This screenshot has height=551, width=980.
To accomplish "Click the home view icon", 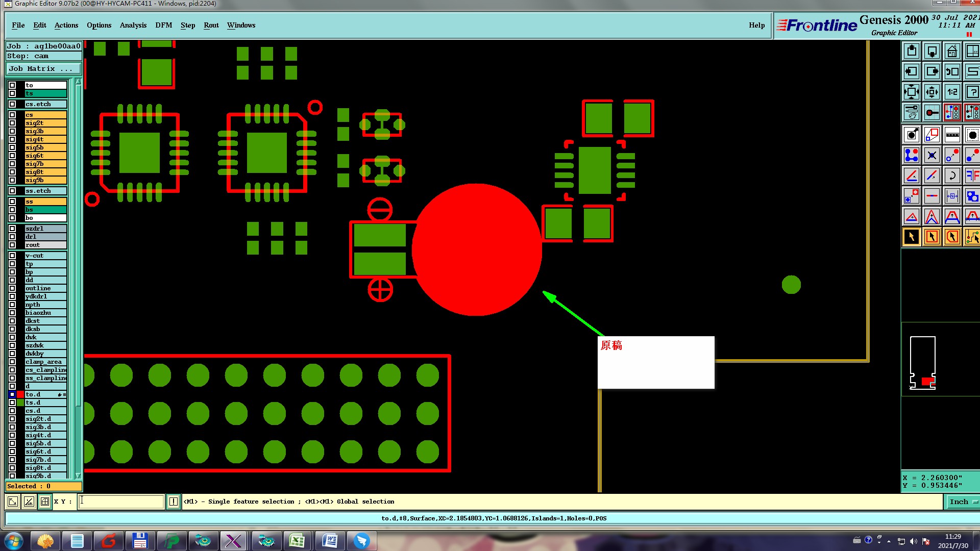I will 952,51.
